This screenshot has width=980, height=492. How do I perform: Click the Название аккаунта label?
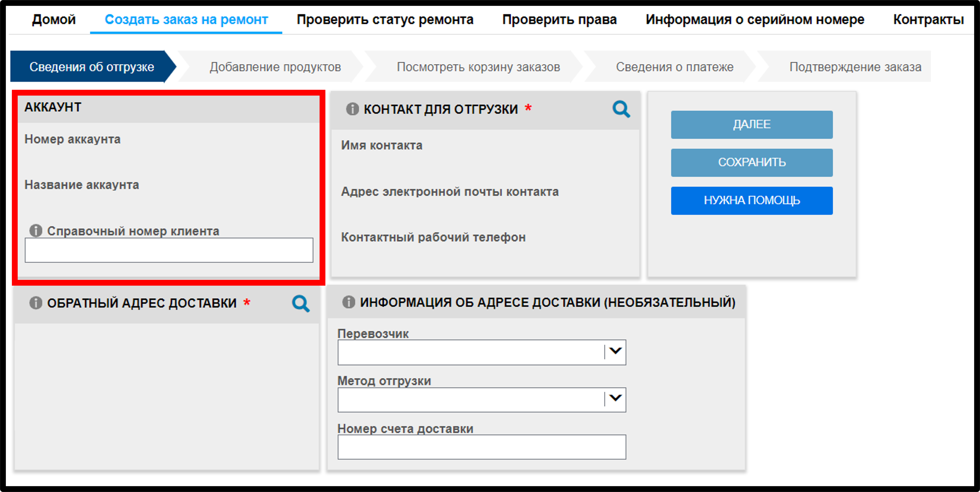pyautogui.click(x=82, y=185)
